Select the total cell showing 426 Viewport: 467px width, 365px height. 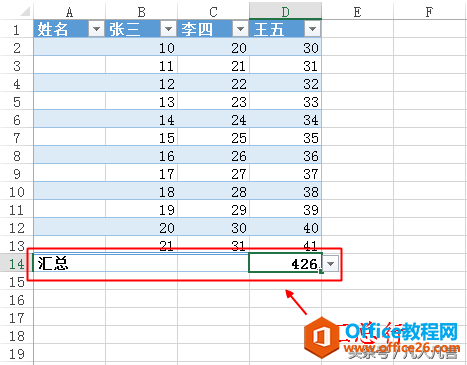click(285, 263)
